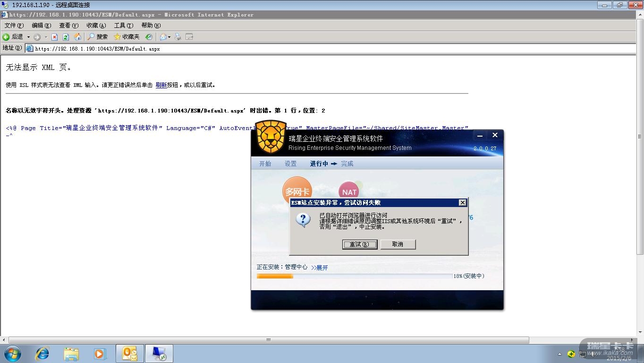The height and width of the screenshot is (363, 644).
Task: Open the 收藏(A) menu
Action: coord(96,26)
